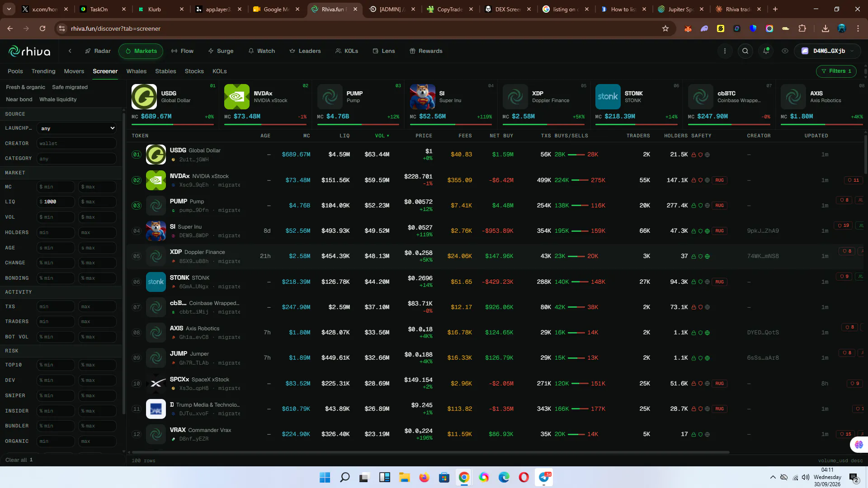Click the back chevron beside Radar
This screenshot has width=868, height=488.
tap(70, 51)
